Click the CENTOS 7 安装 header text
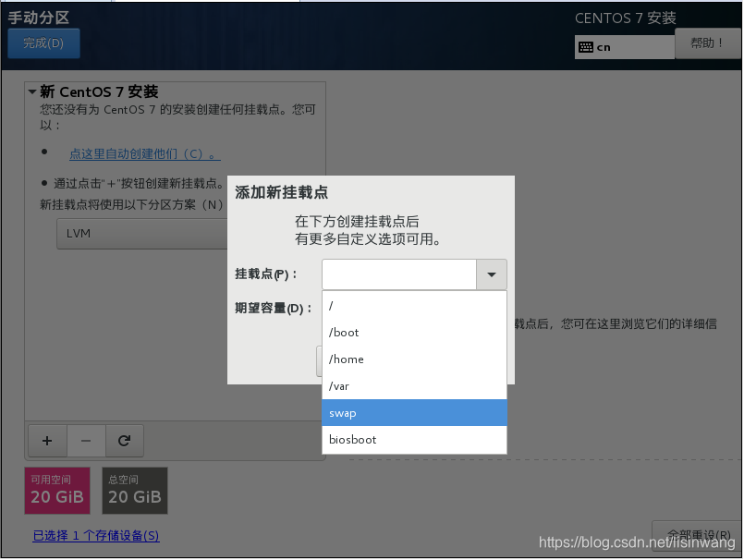744x560 pixels. pyautogui.click(x=626, y=18)
